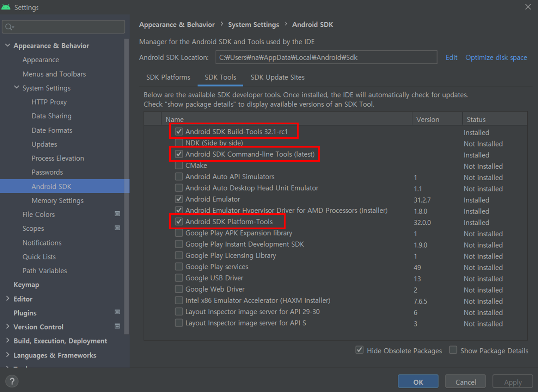Check the CMake checkbox

pyautogui.click(x=179, y=165)
